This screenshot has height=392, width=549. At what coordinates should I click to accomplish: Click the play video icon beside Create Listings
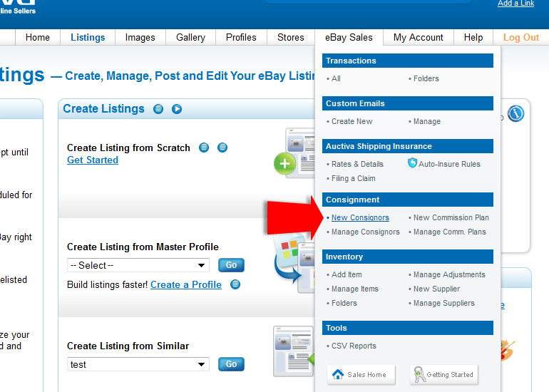tap(177, 109)
